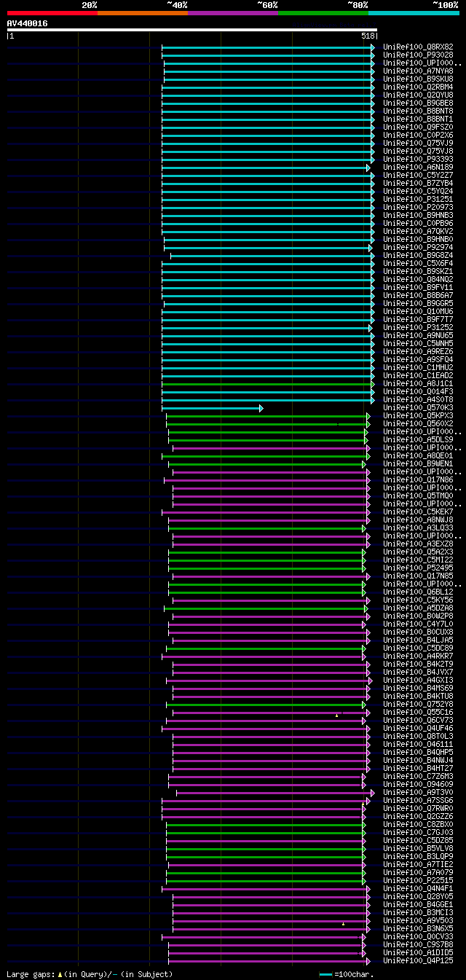Open hit UniRef100_A7NYA8
The height and width of the screenshot is (980, 466).
click(x=418, y=71)
